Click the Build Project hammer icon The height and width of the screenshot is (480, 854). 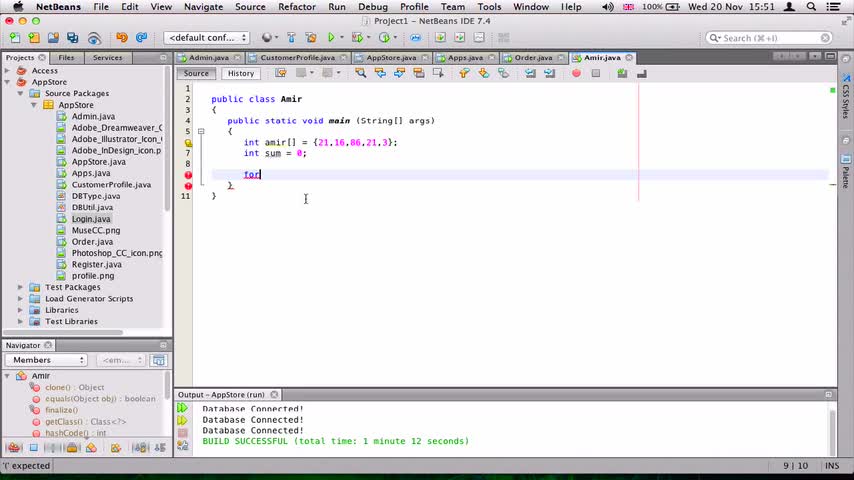(291, 38)
